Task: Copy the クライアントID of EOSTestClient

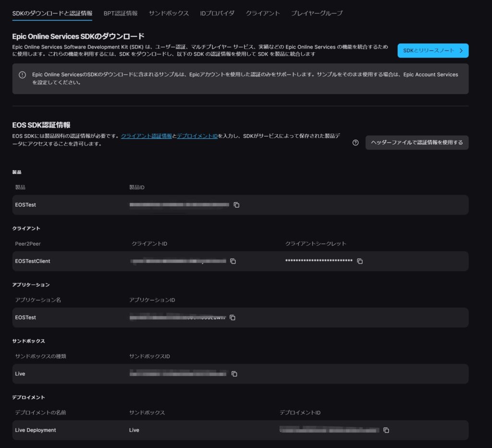Action: (234, 261)
